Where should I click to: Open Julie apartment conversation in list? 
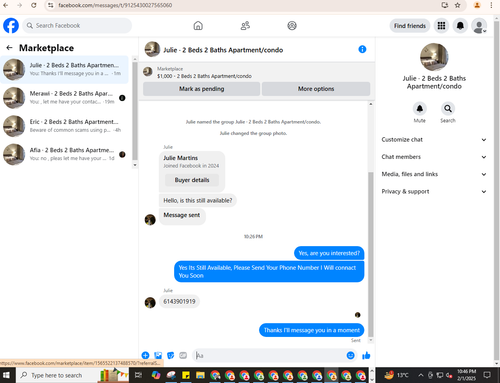pos(64,69)
